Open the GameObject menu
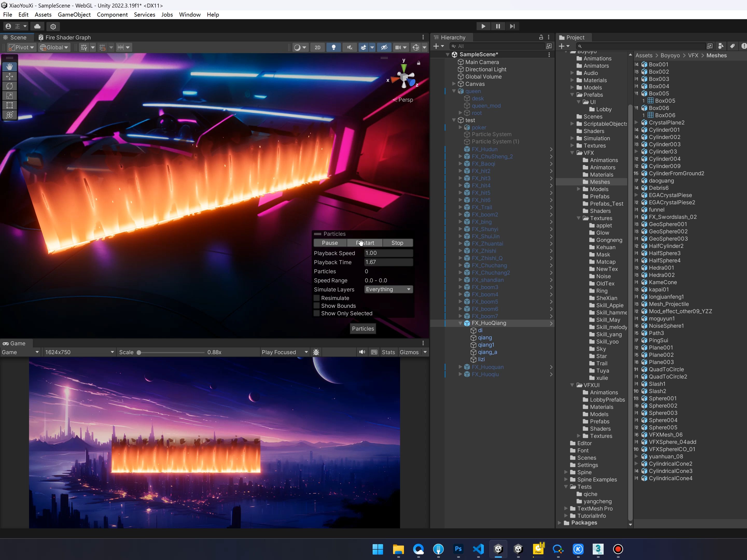This screenshot has height=560, width=747. [74, 15]
